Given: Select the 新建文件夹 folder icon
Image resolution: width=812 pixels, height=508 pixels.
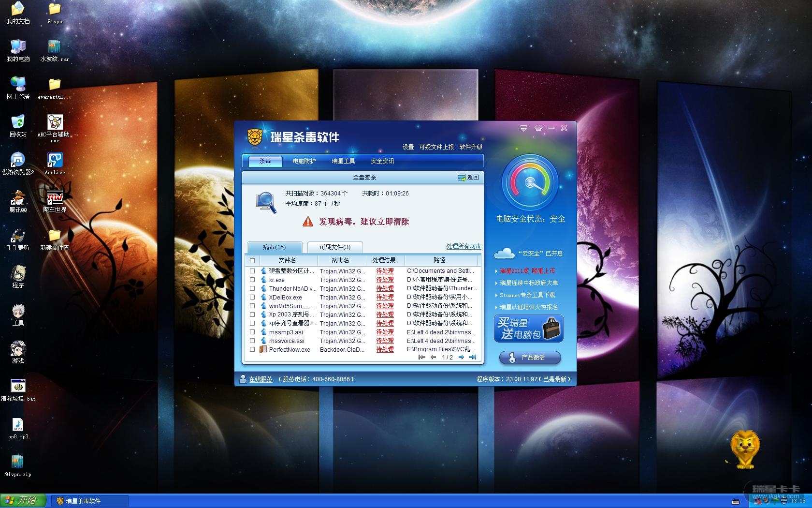Looking at the screenshot, I should [55, 239].
